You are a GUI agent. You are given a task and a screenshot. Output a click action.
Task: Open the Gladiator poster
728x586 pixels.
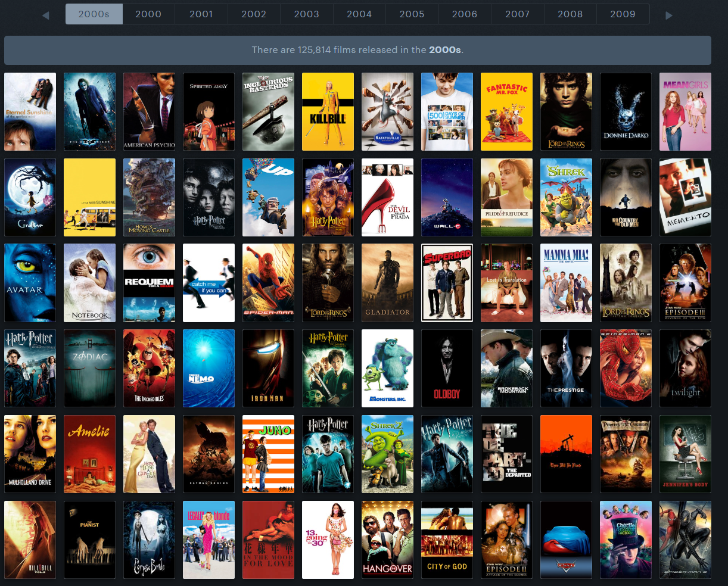pos(387,283)
